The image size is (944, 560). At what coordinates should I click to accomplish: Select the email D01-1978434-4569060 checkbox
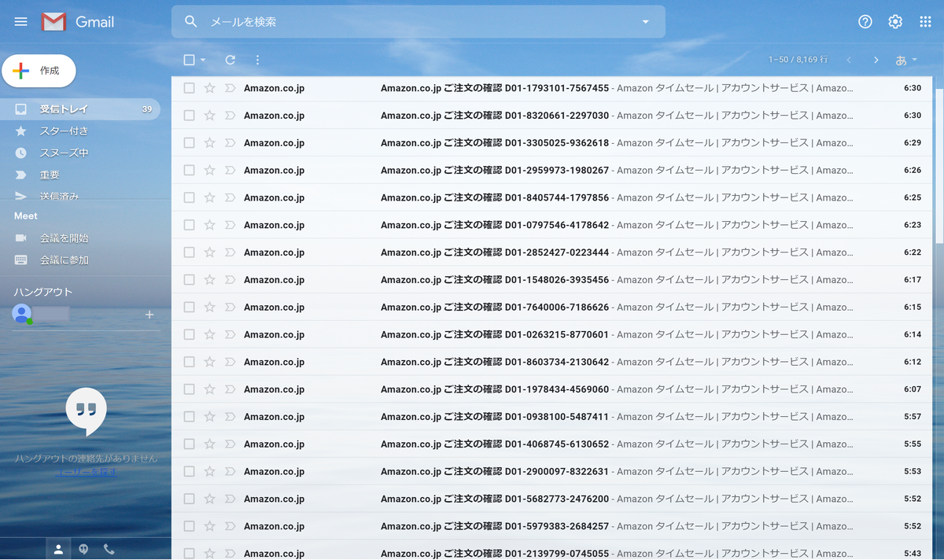[189, 389]
